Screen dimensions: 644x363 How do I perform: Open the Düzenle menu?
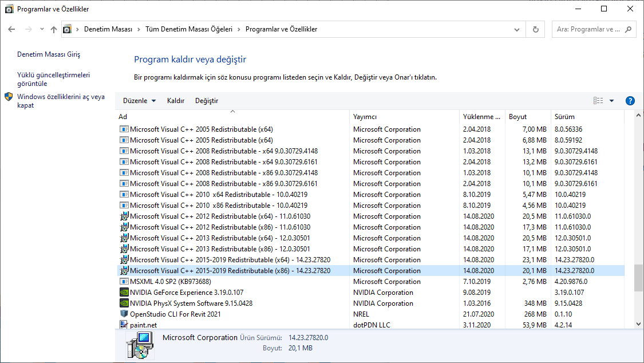[139, 101]
